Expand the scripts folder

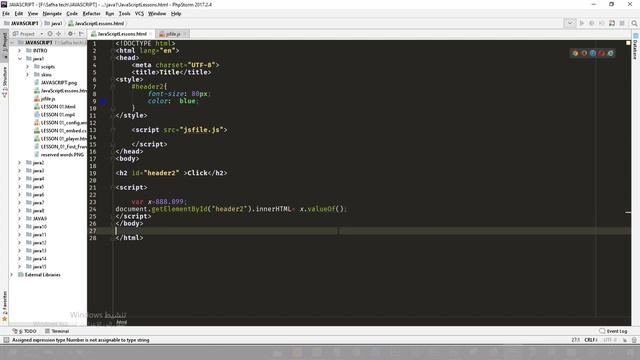point(27,67)
